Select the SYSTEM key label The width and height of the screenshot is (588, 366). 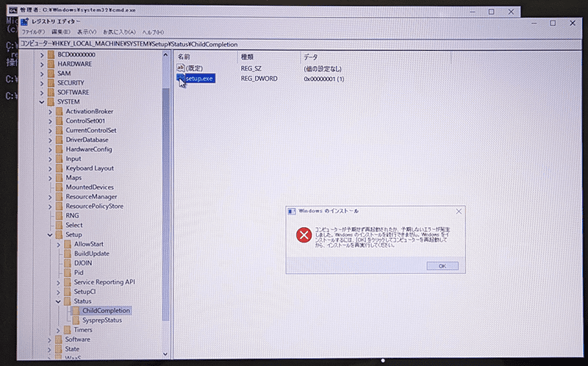click(68, 102)
